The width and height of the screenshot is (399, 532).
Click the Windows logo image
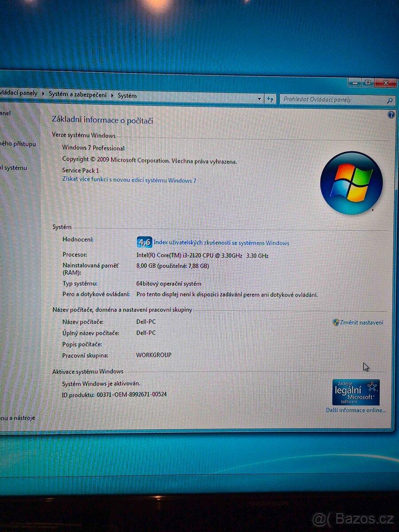[x=351, y=183]
